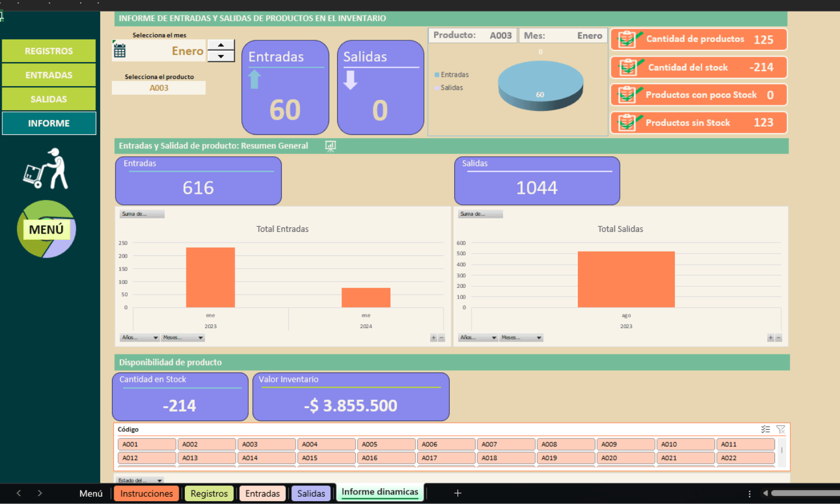
Task: Toggle the A015 slicer button
Action: coord(326,458)
